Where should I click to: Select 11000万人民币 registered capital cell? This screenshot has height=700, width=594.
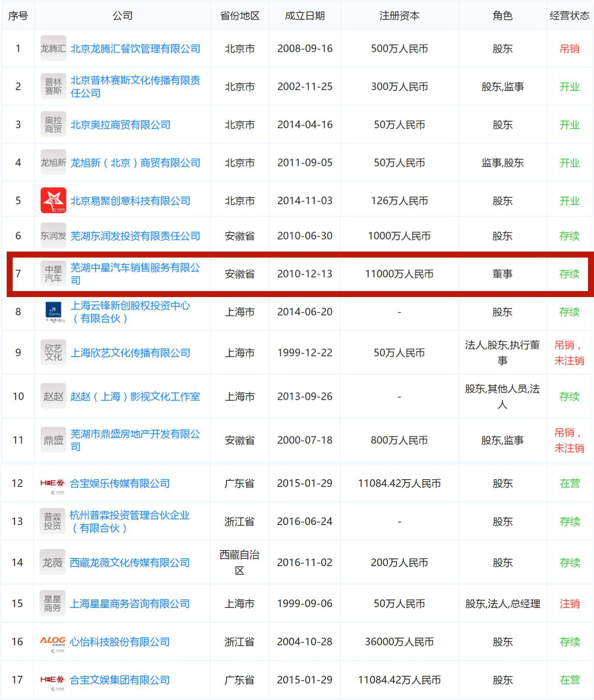(399, 274)
